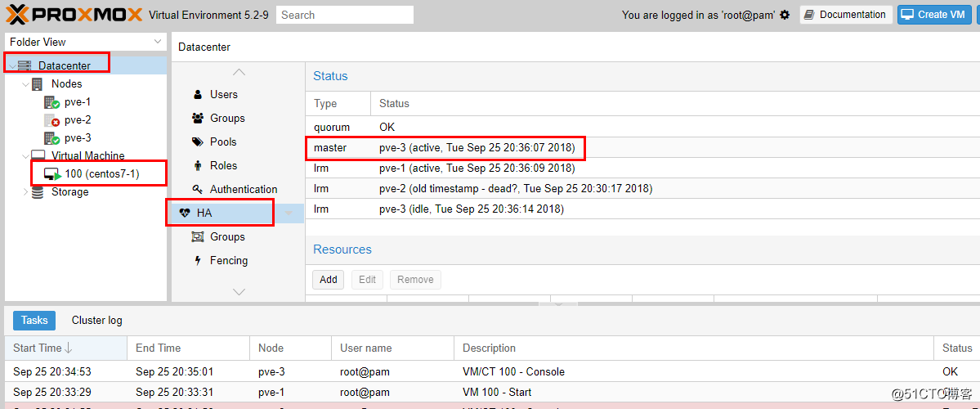The width and height of the screenshot is (980, 409).
Task: Click the Proxmox logo
Action: pyautogui.click(x=74, y=14)
